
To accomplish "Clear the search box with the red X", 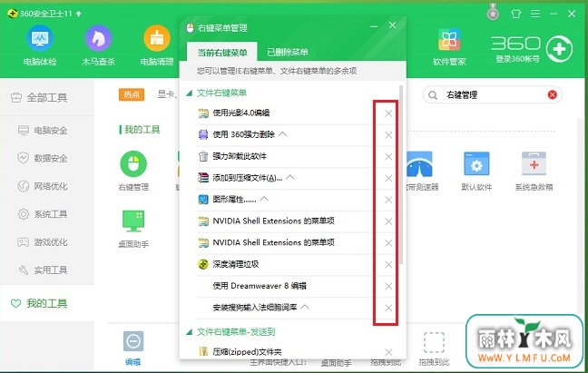I will [552, 95].
